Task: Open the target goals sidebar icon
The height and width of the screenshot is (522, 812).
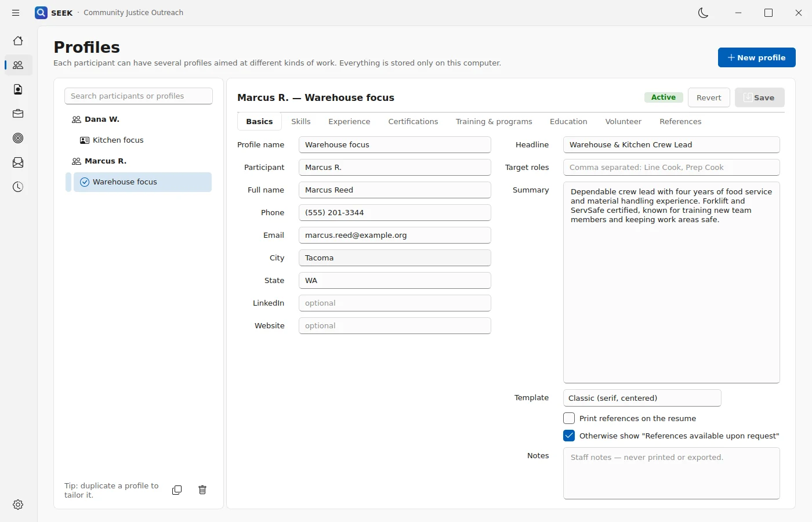Action: click(x=18, y=138)
